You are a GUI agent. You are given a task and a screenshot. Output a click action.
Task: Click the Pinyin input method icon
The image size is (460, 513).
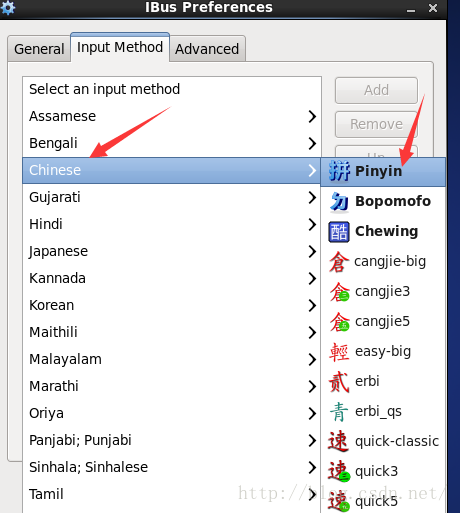point(339,171)
